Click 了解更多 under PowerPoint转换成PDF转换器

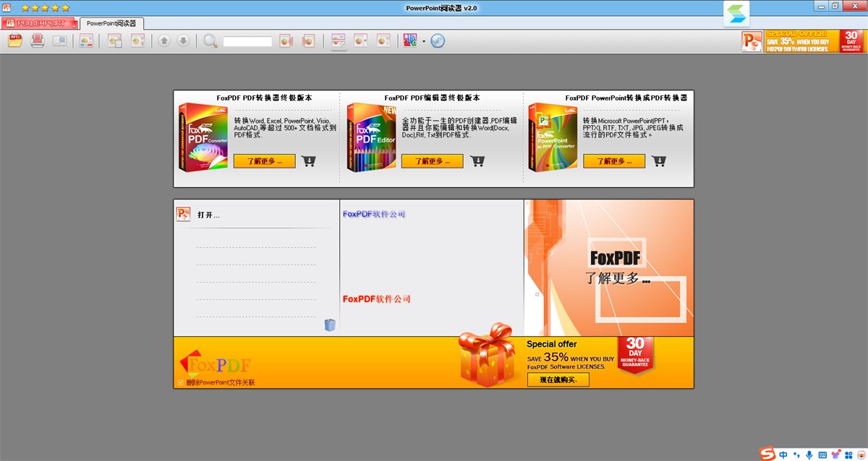614,161
